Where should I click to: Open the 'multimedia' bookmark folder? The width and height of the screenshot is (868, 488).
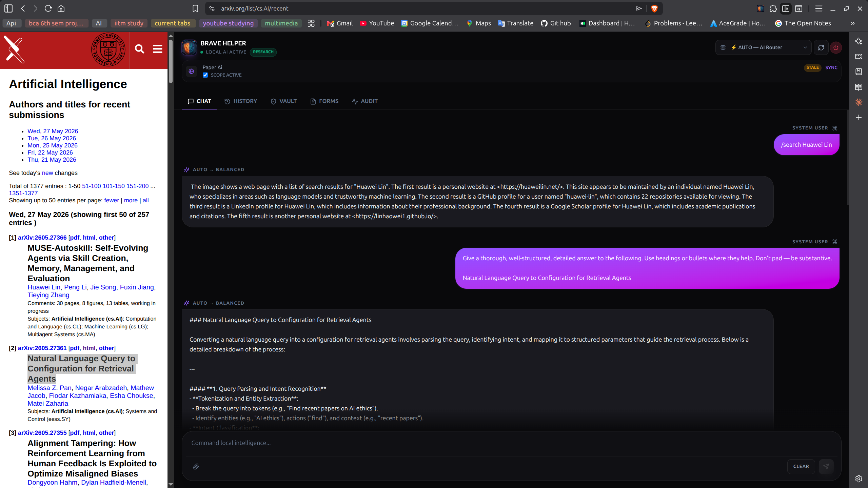[281, 23]
